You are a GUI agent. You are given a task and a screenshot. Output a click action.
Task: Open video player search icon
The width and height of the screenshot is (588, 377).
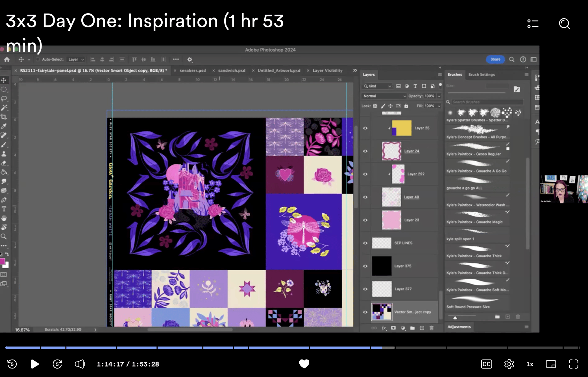point(564,23)
